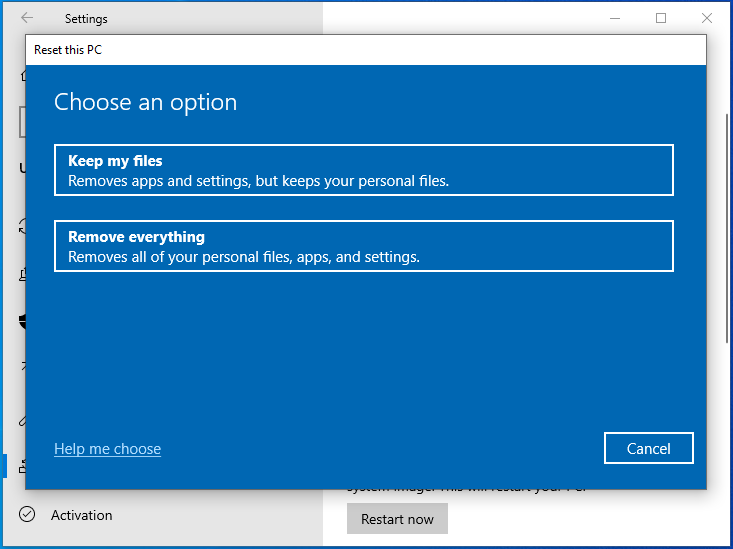Select Remove everything reset option
This screenshot has width=733, height=549.
(x=363, y=246)
